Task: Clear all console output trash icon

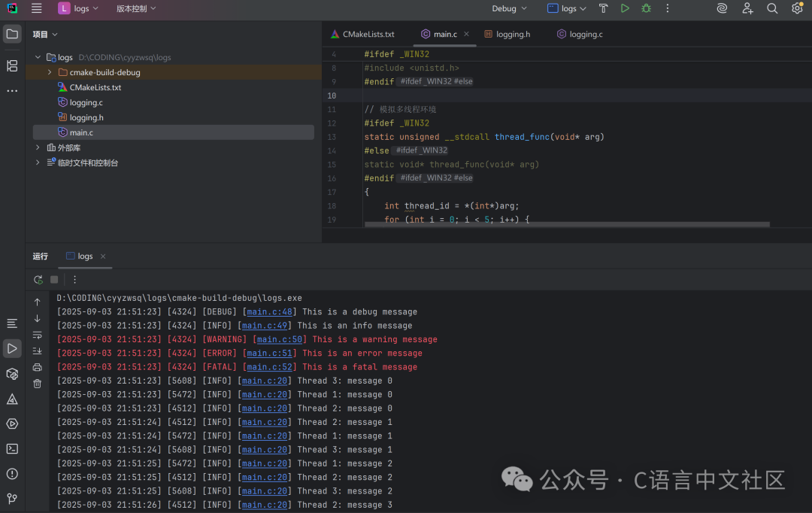Action: point(38,384)
